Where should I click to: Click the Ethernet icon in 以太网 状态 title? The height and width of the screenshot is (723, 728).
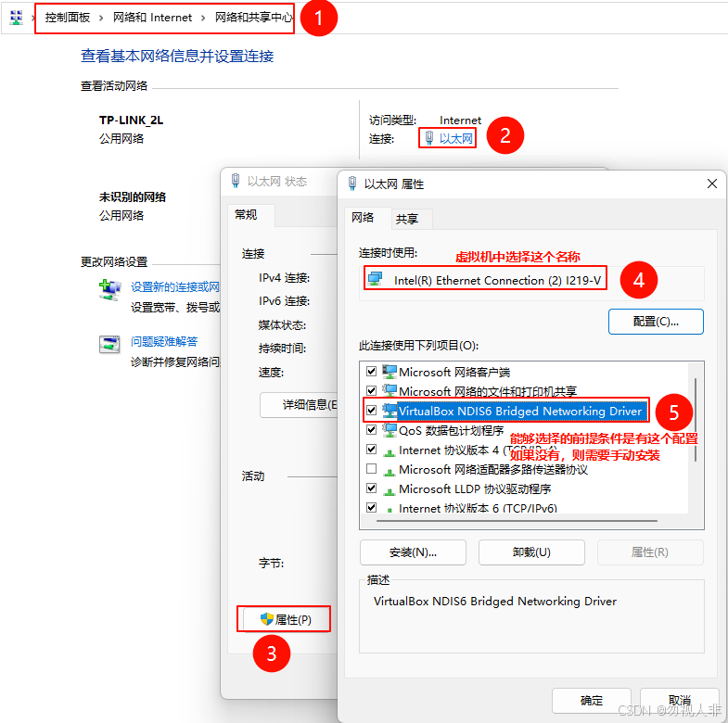236,181
